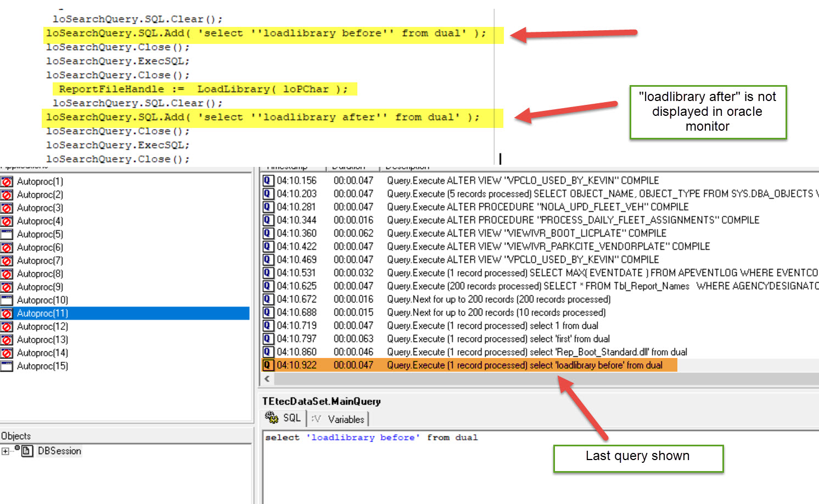Click the Autoproc(13) status icon
Viewport: 819px width, 504px height.
(7, 339)
